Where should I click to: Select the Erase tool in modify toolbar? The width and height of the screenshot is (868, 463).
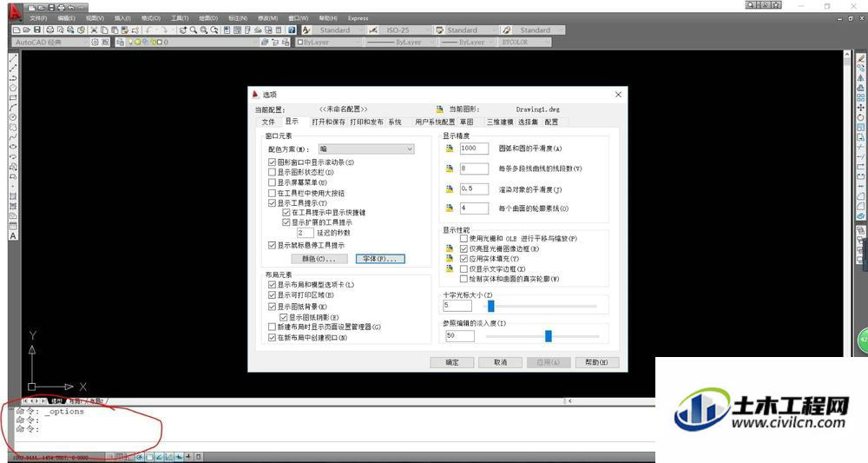click(861, 59)
